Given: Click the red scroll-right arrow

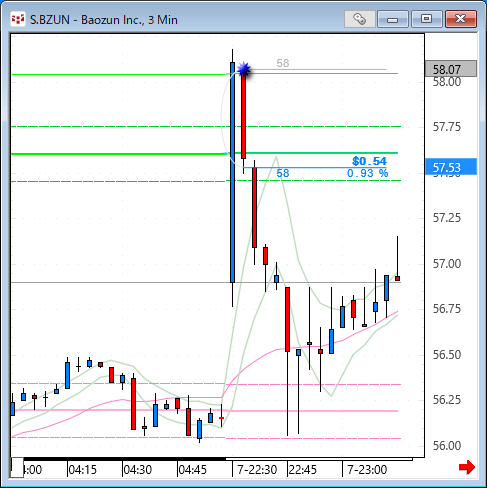Looking at the screenshot, I should coord(466,467).
